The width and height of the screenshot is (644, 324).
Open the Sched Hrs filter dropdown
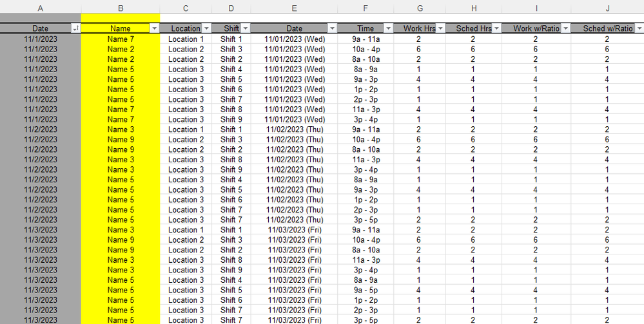(x=496, y=28)
